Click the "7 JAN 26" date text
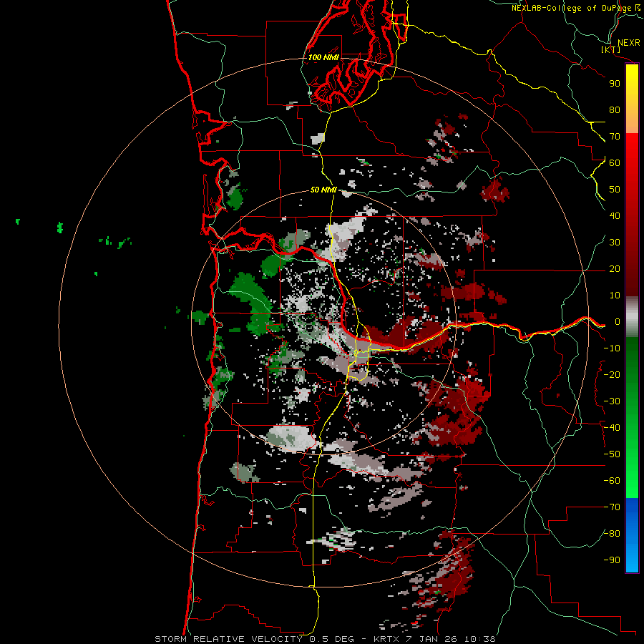644x644 pixels. pyautogui.click(x=431, y=639)
